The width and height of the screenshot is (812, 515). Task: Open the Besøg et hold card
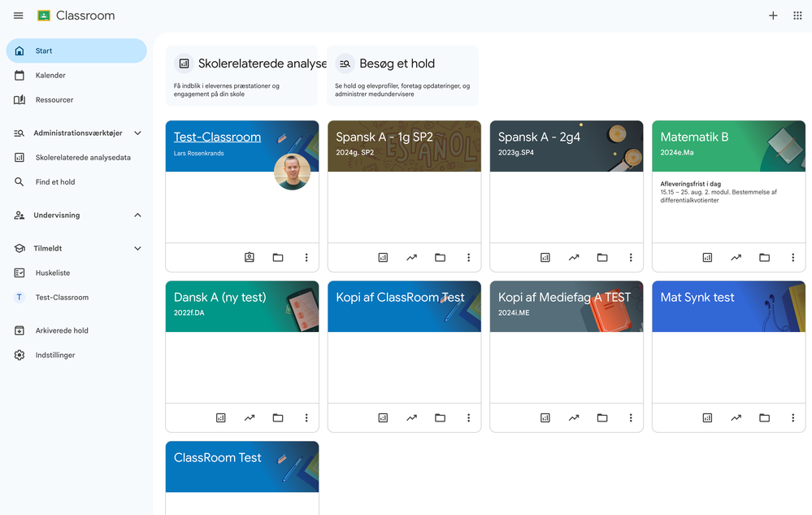pyautogui.click(x=403, y=76)
